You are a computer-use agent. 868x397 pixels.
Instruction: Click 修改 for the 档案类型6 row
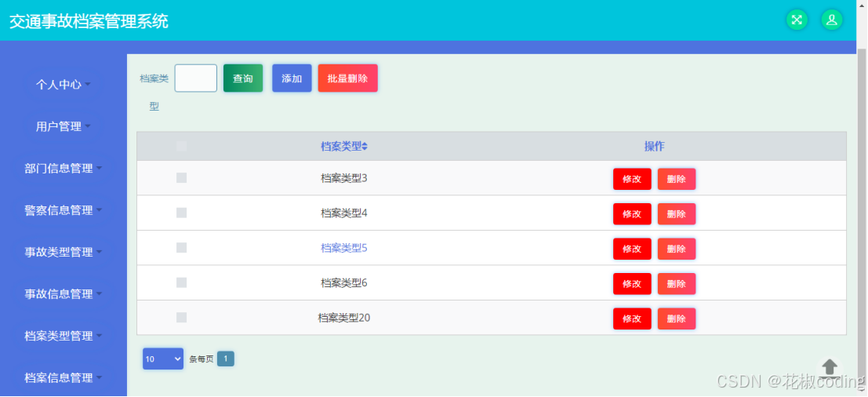pyautogui.click(x=632, y=283)
